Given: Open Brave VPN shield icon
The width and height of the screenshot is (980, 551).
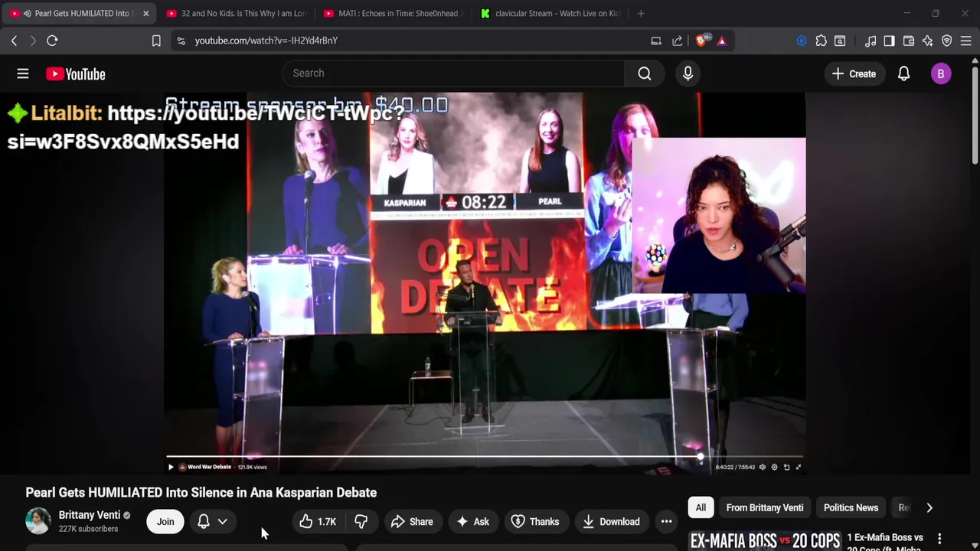Looking at the screenshot, I should 947,41.
